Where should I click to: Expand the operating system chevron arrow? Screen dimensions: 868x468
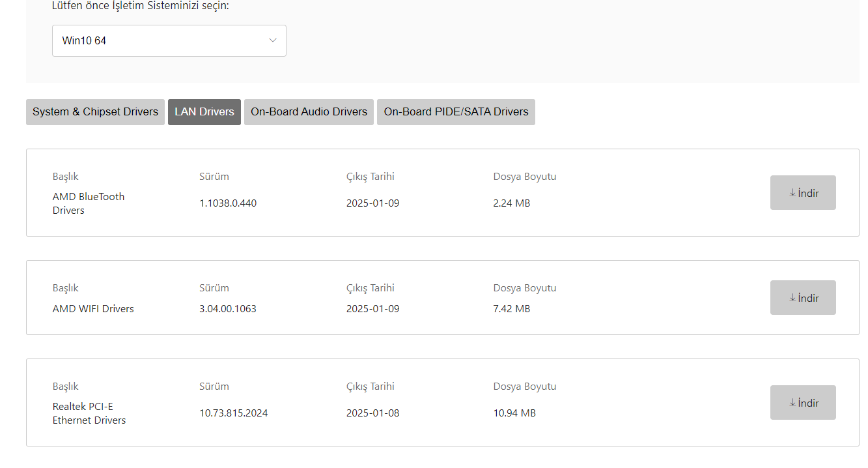pyautogui.click(x=273, y=40)
